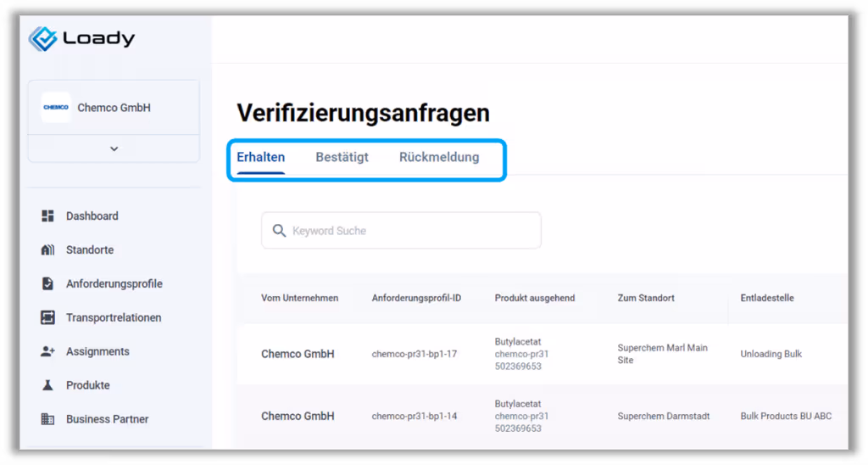Image resolution: width=868 pixels, height=465 pixels.
Task: Click Superchem Marl Main Site cell
Action: (663, 354)
